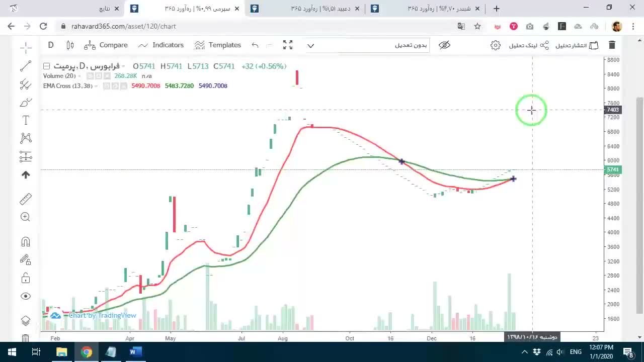Collapse the indicator legend box

tap(46, 66)
